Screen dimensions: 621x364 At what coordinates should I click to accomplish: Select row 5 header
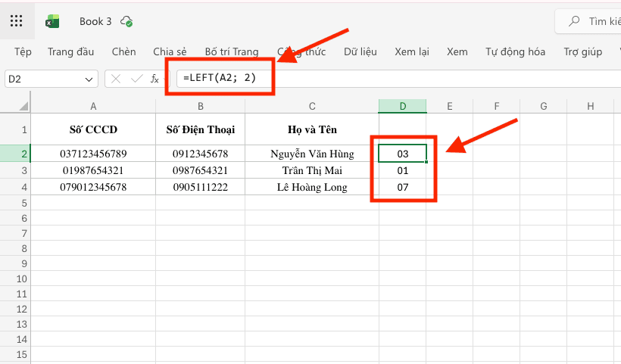[x=15, y=203]
